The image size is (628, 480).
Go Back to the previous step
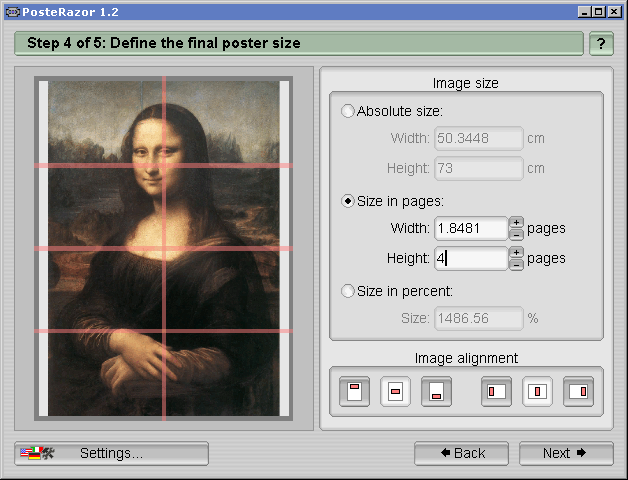coord(461,454)
